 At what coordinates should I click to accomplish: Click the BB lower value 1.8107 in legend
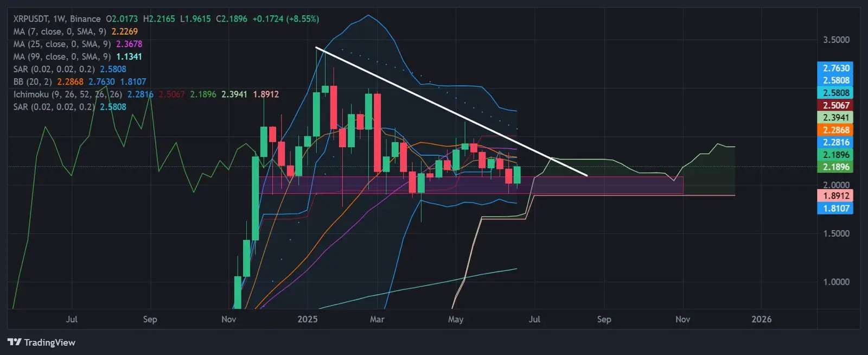pyautogui.click(x=133, y=82)
